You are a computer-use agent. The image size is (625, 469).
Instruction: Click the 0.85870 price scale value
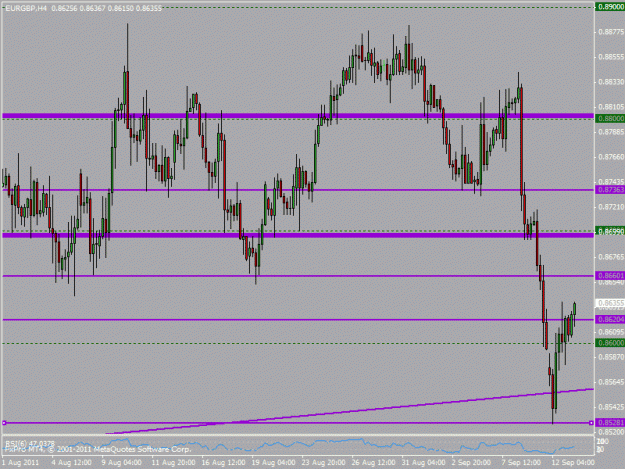pyautogui.click(x=611, y=357)
